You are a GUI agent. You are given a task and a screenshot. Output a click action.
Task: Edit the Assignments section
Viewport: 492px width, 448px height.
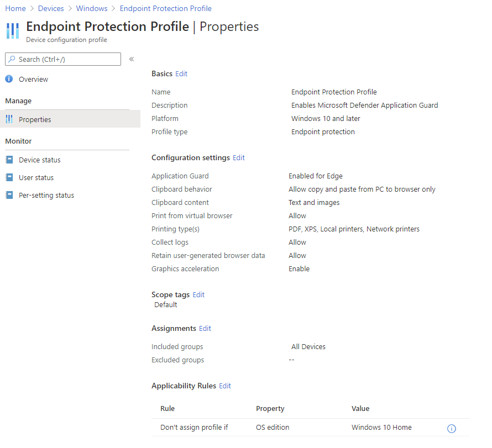205,328
